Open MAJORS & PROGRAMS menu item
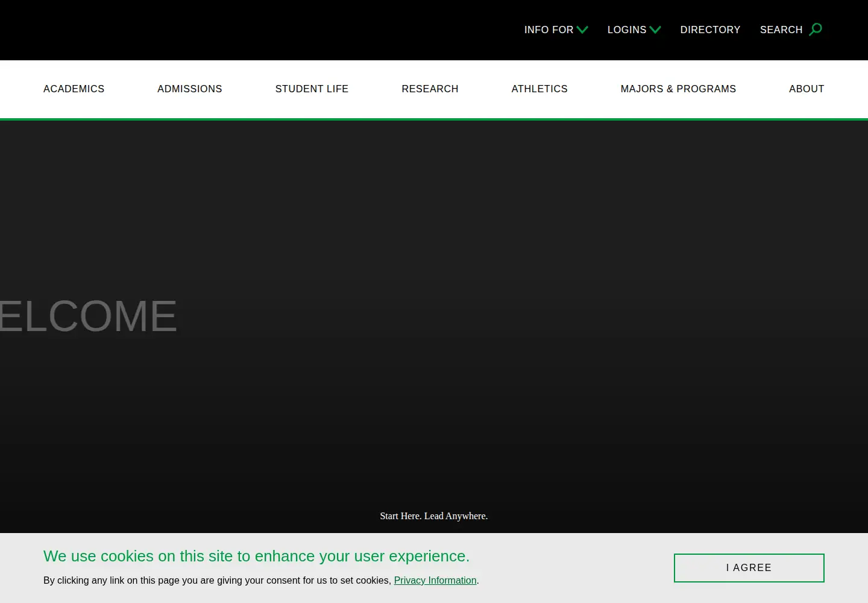868x603 pixels. (678, 89)
